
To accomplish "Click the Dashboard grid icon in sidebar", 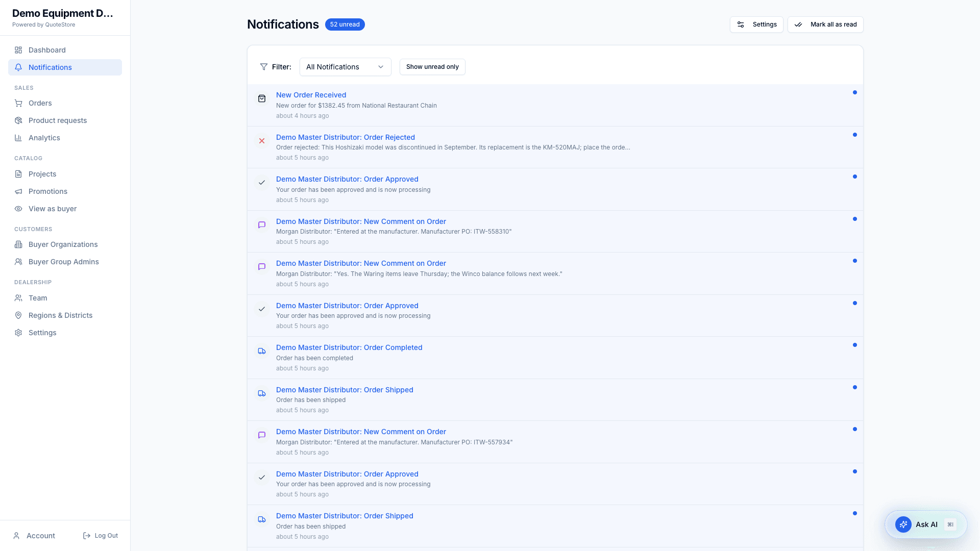I will (18, 50).
